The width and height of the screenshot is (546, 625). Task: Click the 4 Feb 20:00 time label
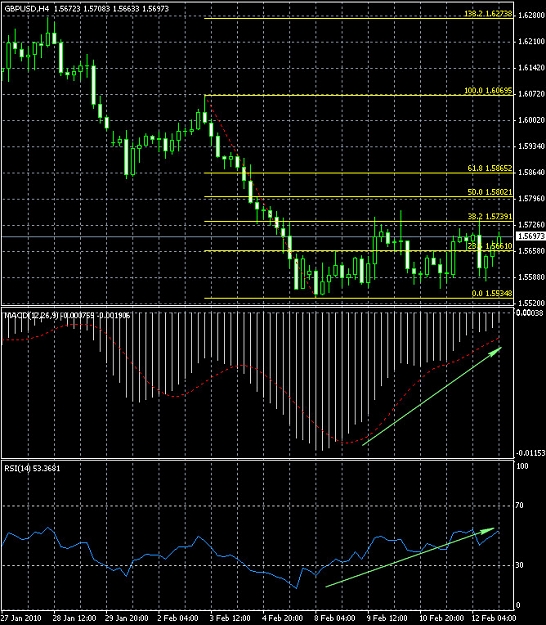[283, 618]
